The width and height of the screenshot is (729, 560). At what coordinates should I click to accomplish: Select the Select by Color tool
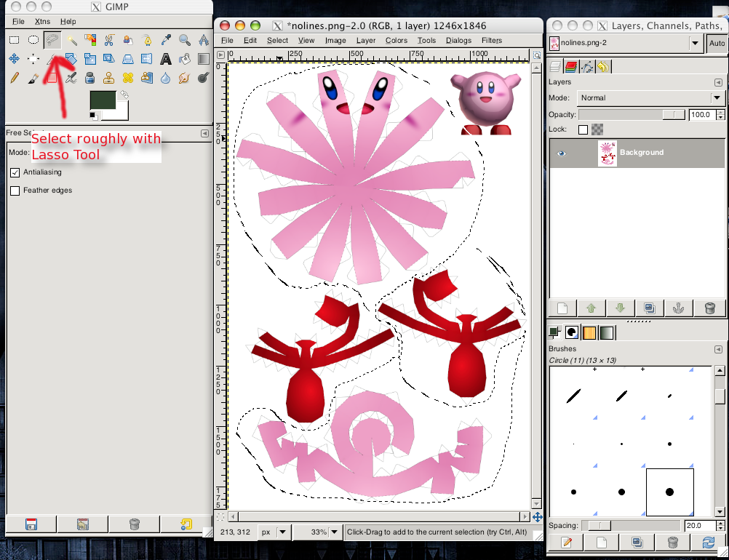point(90,40)
